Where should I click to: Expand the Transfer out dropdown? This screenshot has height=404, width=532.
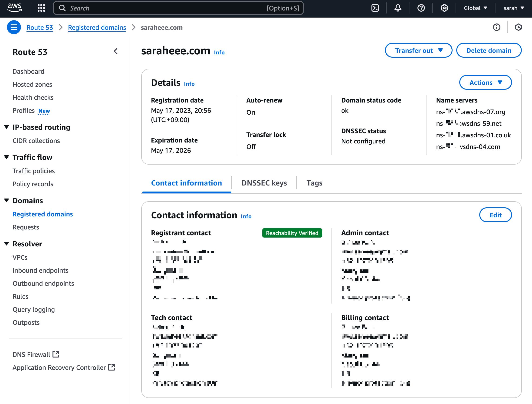coord(418,50)
